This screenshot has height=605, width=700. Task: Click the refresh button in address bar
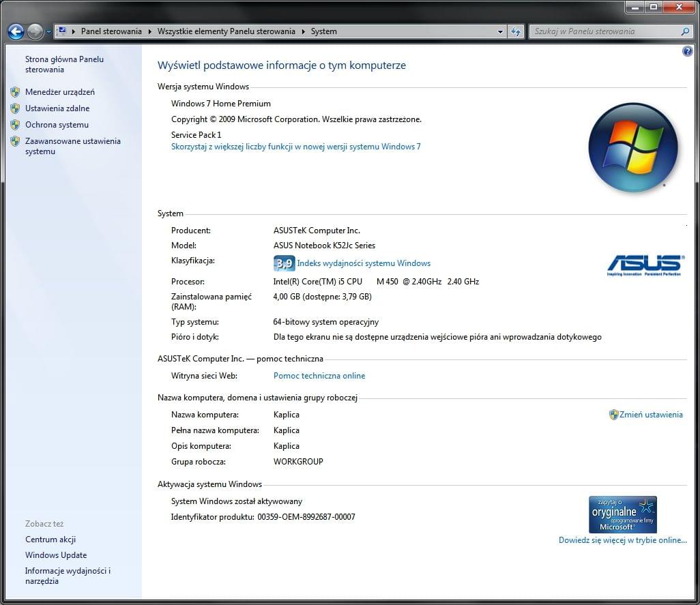coord(516,31)
